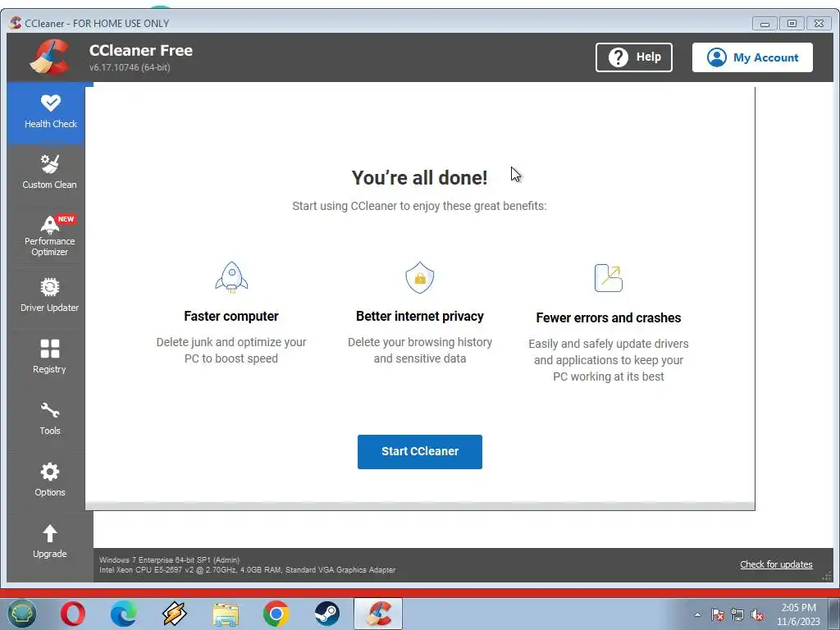This screenshot has height=630, width=840.
Task: Minimize the CCleaner window
Action: point(765,24)
